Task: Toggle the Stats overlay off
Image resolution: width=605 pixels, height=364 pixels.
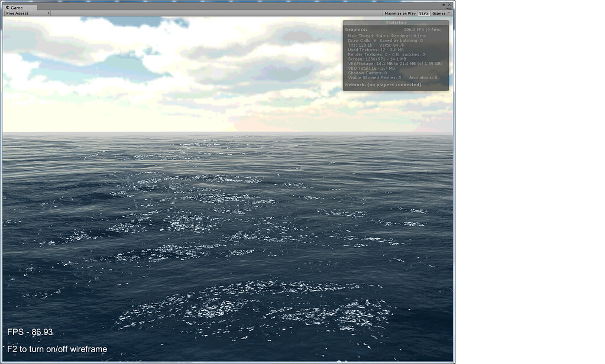Action: point(423,12)
